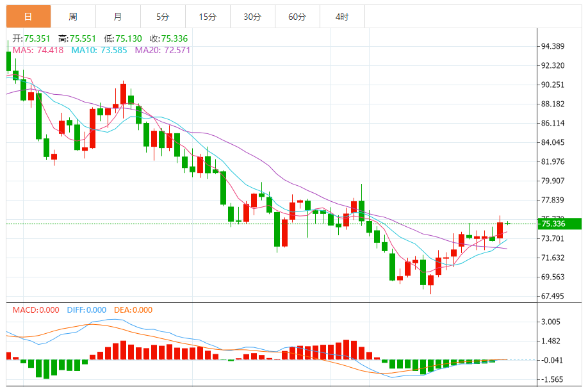Click the 86.114 price axis label
Image resolution: width=588 pixels, height=387 pixels.
click(x=553, y=124)
